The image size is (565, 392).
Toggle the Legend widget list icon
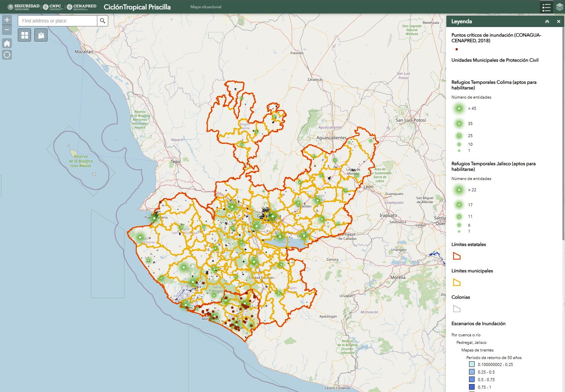pyautogui.click(x=546, y=7)
